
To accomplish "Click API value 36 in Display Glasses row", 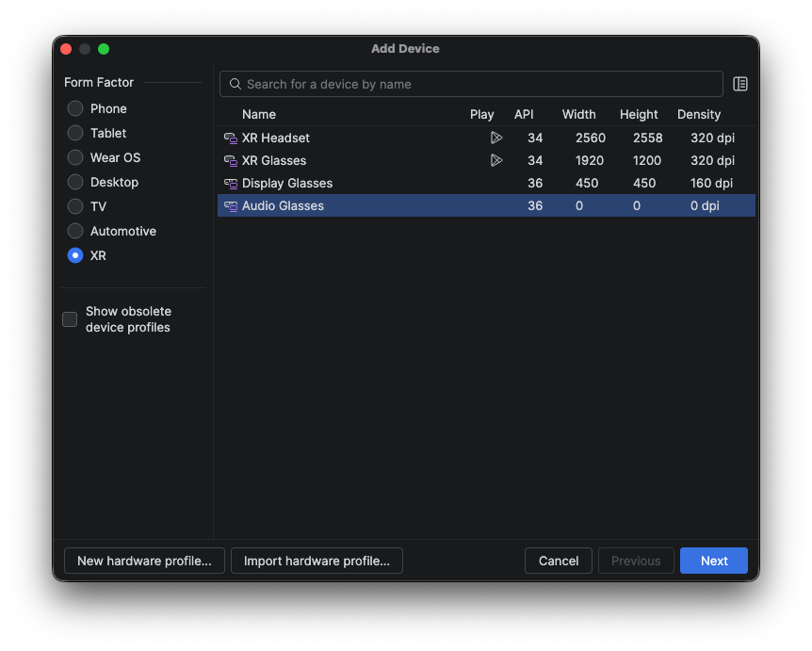I will pos(535,184).
